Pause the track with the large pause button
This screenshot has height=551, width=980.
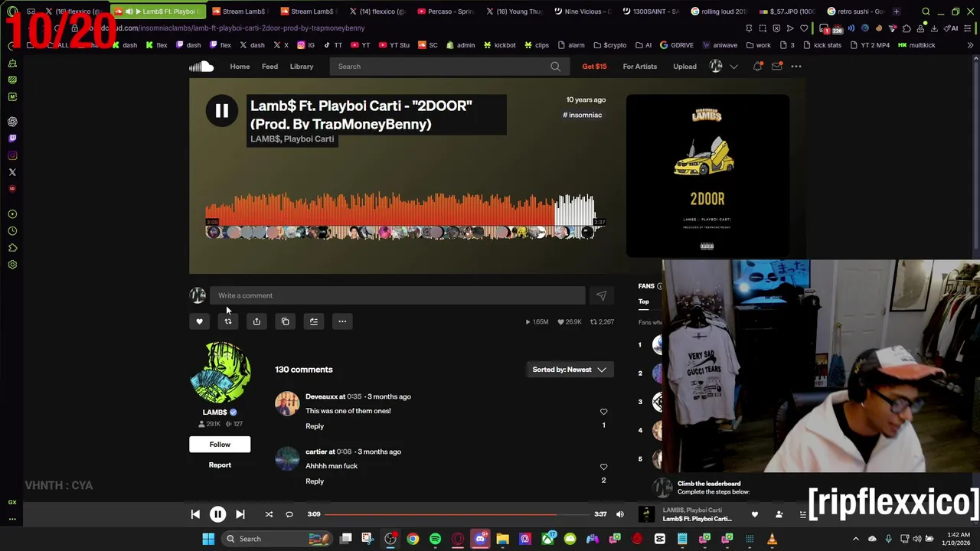point(221,111)
